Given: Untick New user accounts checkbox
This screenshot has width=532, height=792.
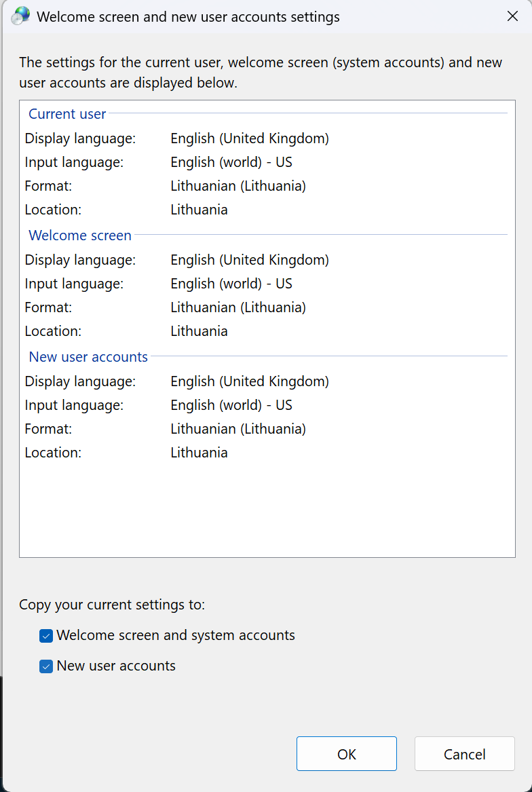Looking at the screenshot, I should [x=46, y=666].
